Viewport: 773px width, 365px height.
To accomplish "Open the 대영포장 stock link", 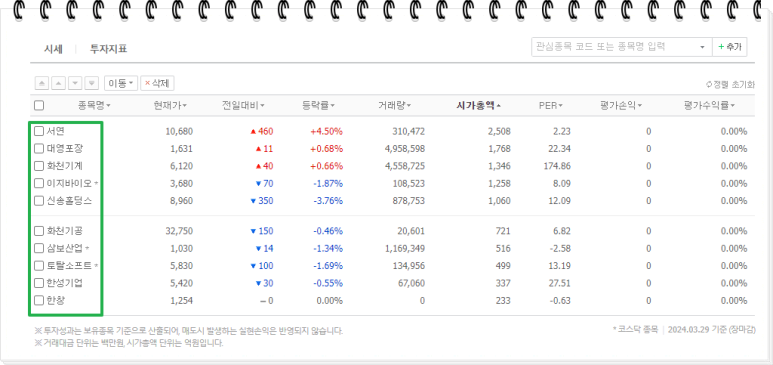I will coord(65,148).
